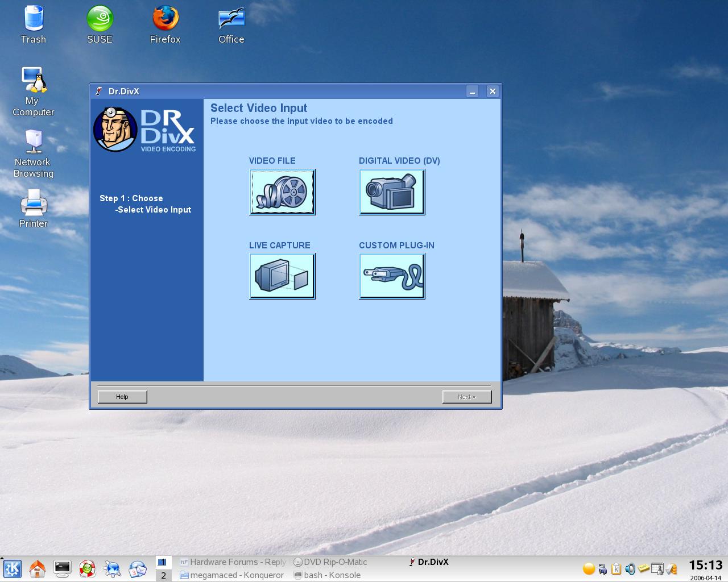Screen dimensions: 728x582
Task: Select the Custom Plug-in power plug input
Action: pos(392,276)
